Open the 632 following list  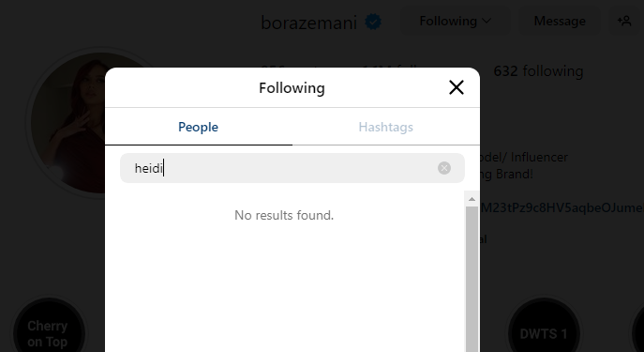click(538, 71)
